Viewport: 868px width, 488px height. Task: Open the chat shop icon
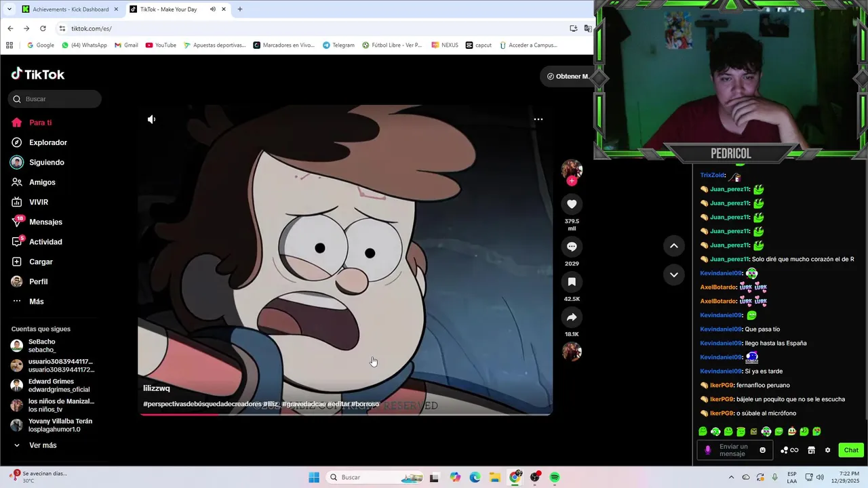click(x=811, y=450)
